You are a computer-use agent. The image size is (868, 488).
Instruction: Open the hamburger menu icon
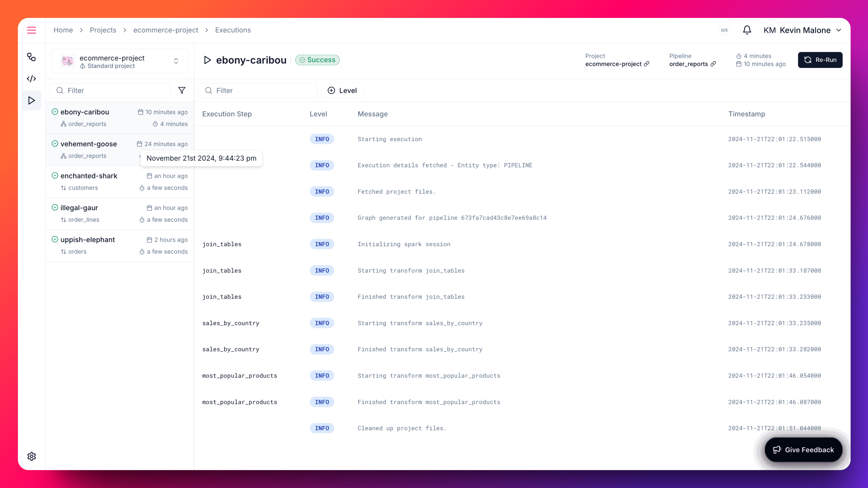pyautogui.click(x=31, y=30)
